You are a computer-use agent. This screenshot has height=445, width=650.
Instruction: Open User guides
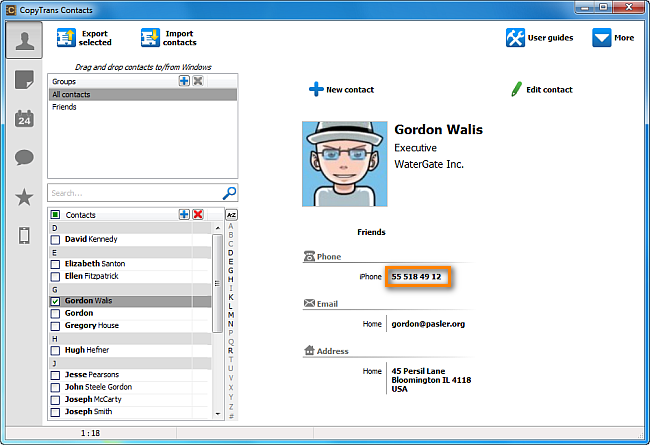(x=539, y=38)
